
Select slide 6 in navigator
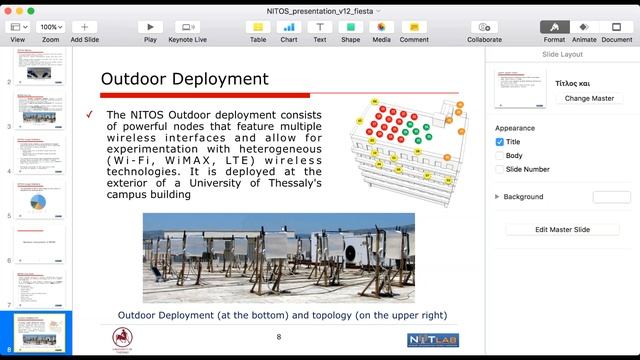(x=40, y=245)
